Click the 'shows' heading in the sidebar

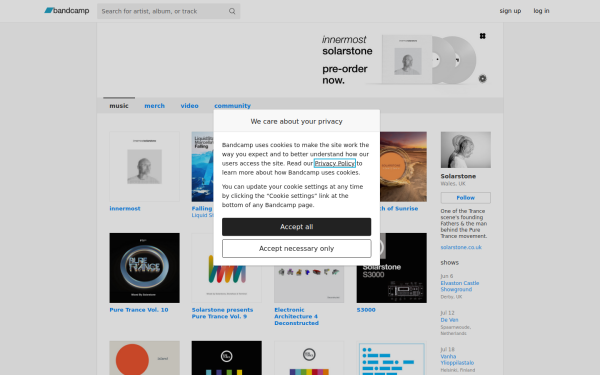[450, 262]
